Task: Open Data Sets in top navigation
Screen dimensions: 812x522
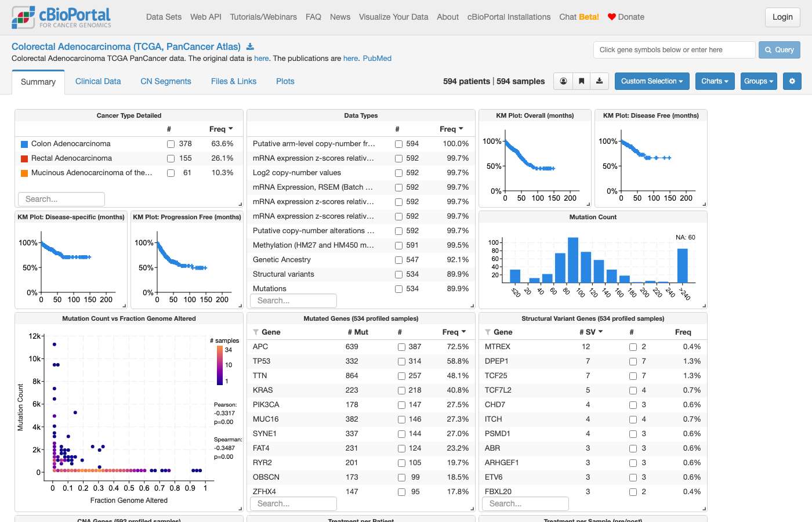Action: point(164,17)
